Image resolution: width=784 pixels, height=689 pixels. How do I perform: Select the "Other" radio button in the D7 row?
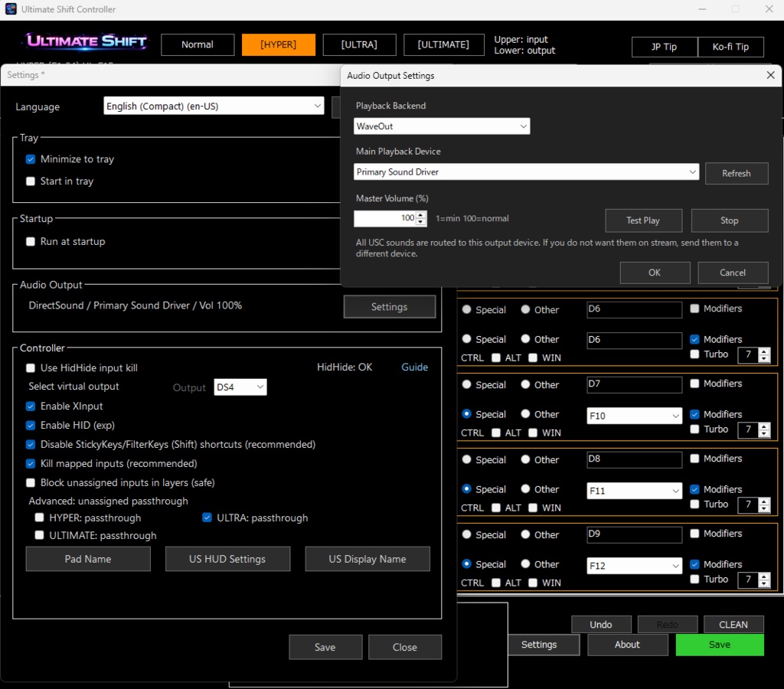coord(526,384)
